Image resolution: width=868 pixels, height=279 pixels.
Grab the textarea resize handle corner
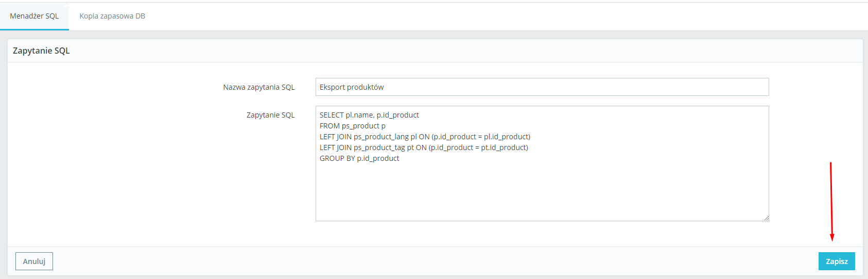pos(766,218)
